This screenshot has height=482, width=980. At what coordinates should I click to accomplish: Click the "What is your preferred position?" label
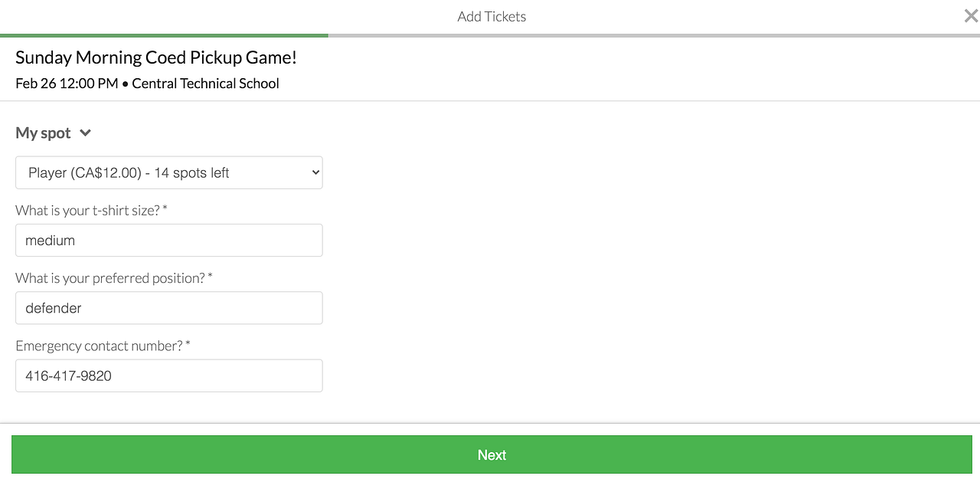(109, 278)
